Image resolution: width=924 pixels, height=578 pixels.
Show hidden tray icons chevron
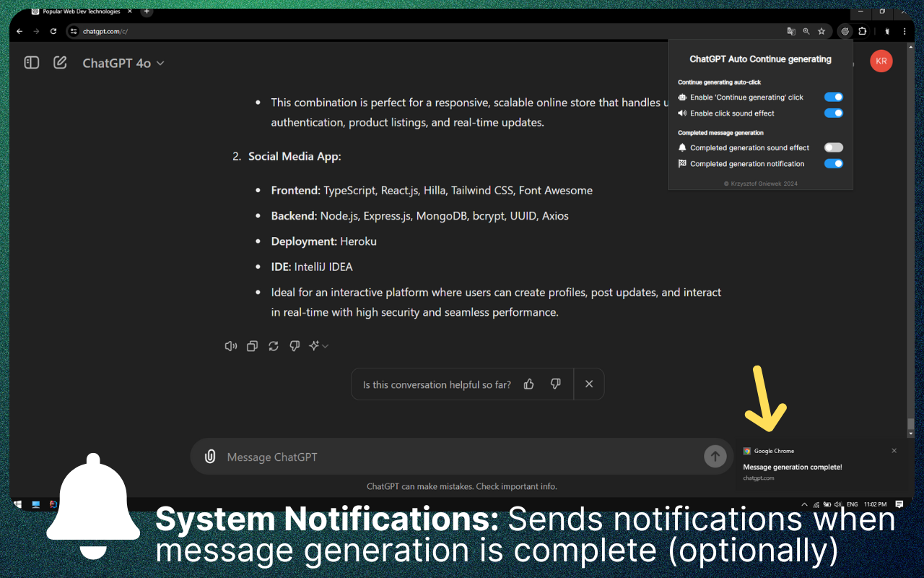(804, 504)
